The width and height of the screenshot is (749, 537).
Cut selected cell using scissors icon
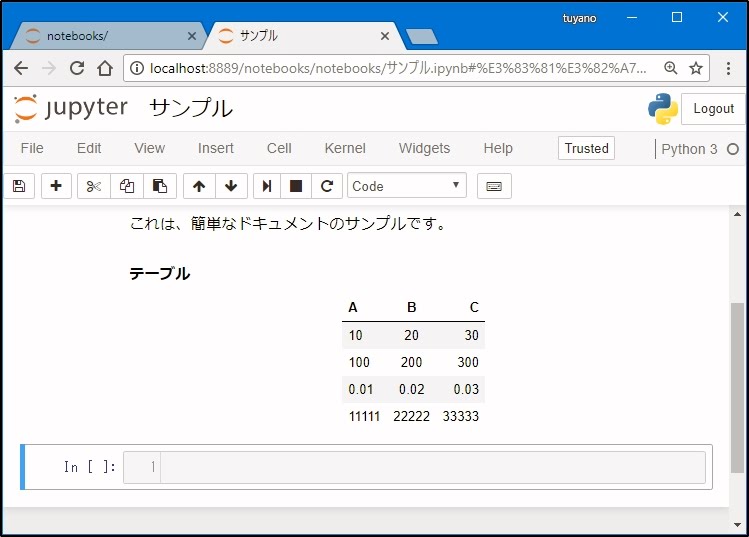click(94, 186)
